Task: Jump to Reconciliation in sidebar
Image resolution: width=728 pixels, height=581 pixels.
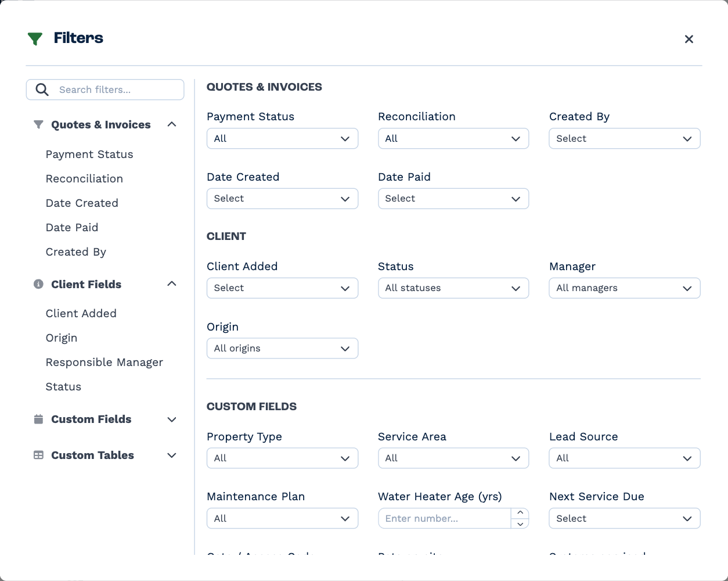Action: [x=84, y=179]
